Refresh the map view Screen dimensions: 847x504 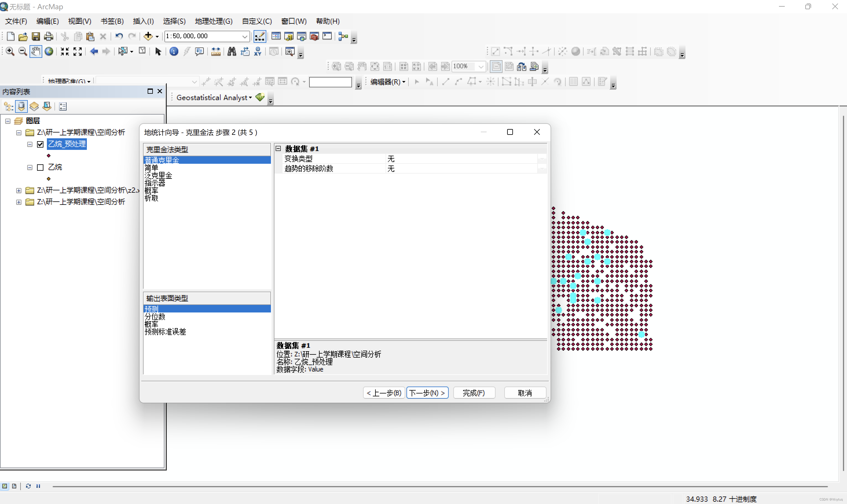28,486
